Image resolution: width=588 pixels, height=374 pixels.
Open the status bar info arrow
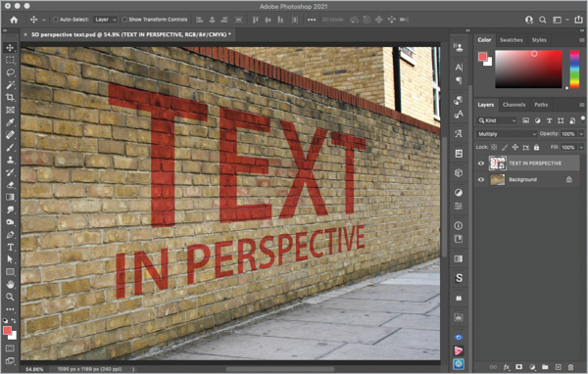[x=133, y=369]
